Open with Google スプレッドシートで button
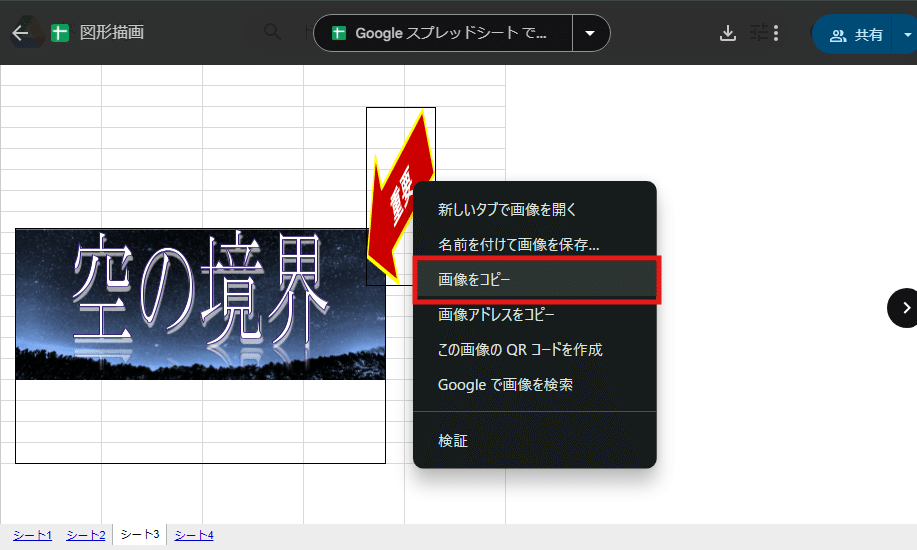 coord(443,33)
